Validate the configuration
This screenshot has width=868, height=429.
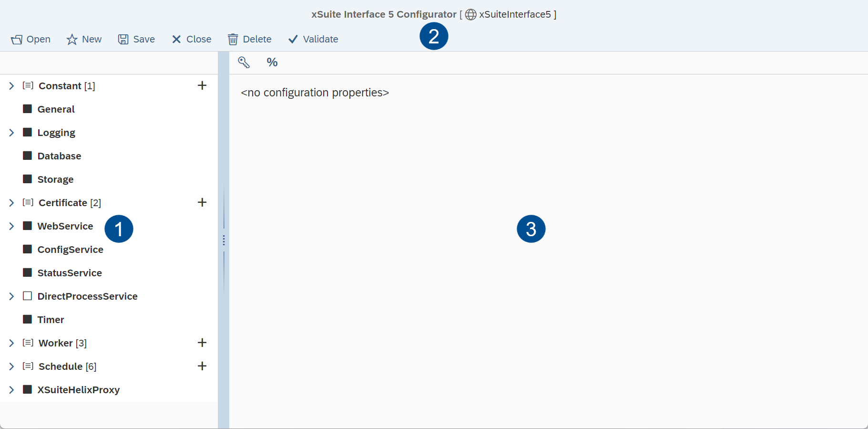313,39
